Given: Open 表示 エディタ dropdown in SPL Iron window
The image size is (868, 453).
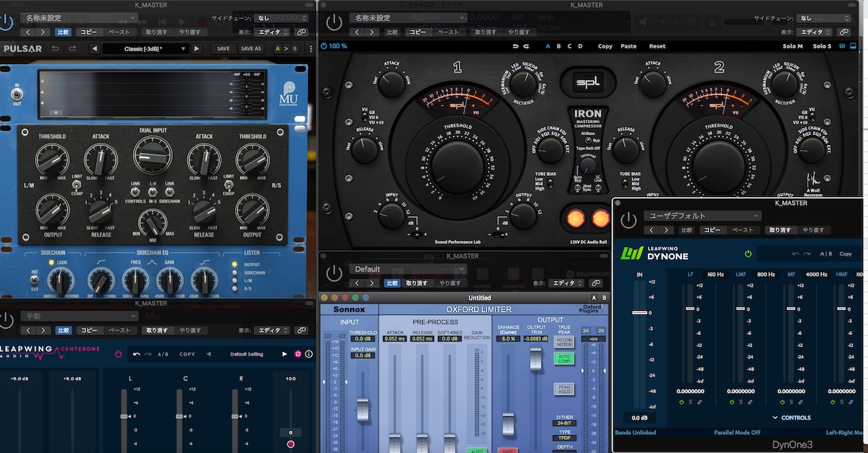Looking at the screenshot, I should [815, 32].
